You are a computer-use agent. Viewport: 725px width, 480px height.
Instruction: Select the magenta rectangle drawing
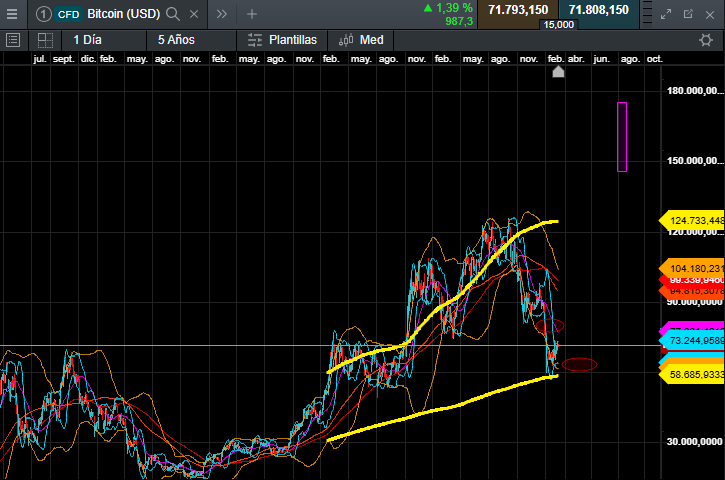tap(622, 137)
